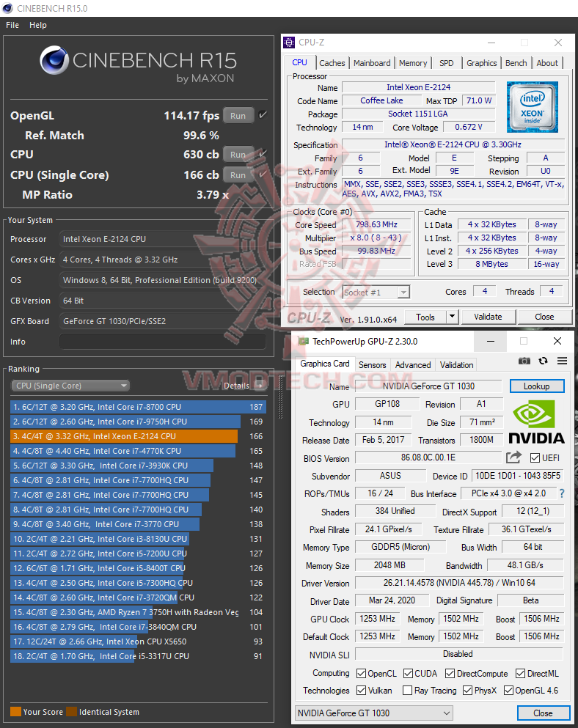
Task: Toggle the Ray Tracing checkbox
Action: [408, 691]
